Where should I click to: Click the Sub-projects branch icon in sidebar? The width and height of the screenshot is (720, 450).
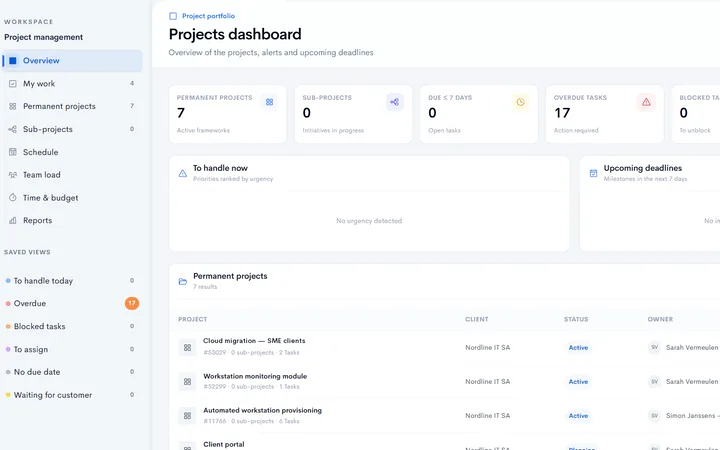[13, 129]
